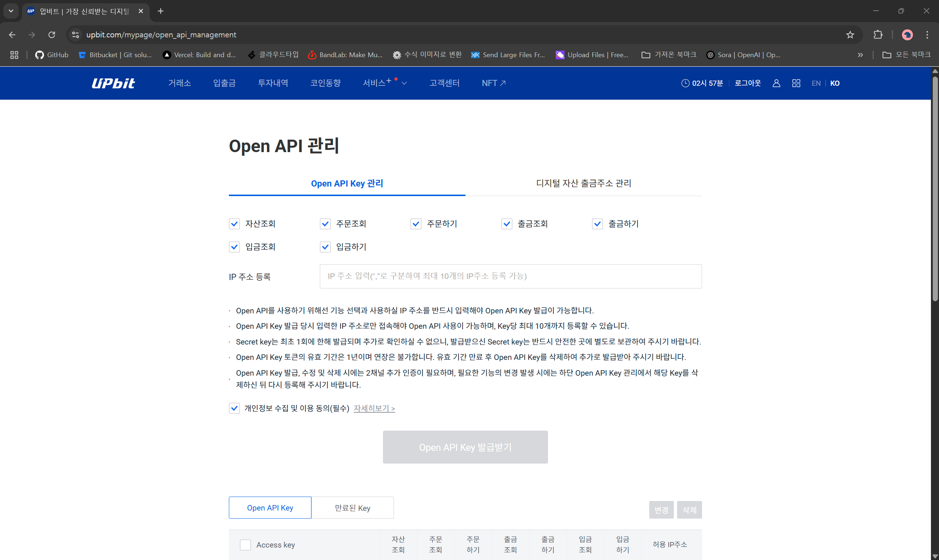Bookmark this page with the star icon
The image size is (939, 560).
(x=850, y=35)
